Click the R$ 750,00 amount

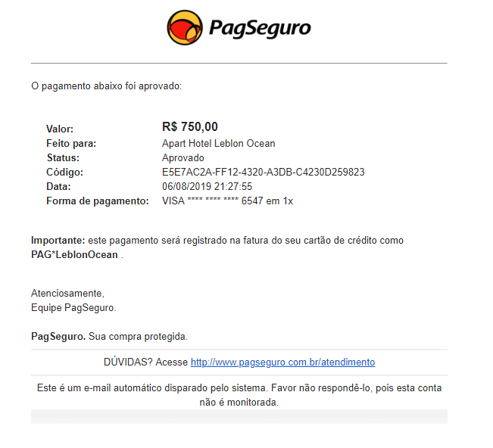pyautogui.click(x=190, y=126)
